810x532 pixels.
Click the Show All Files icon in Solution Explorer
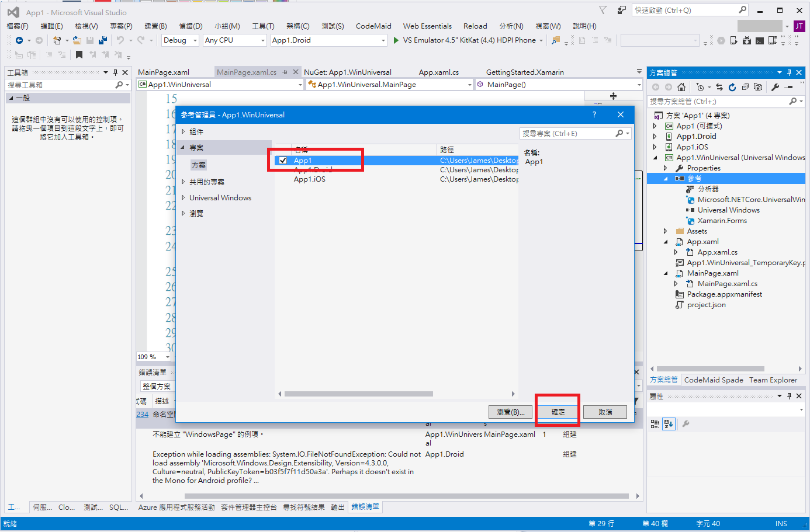pos(758,87)
